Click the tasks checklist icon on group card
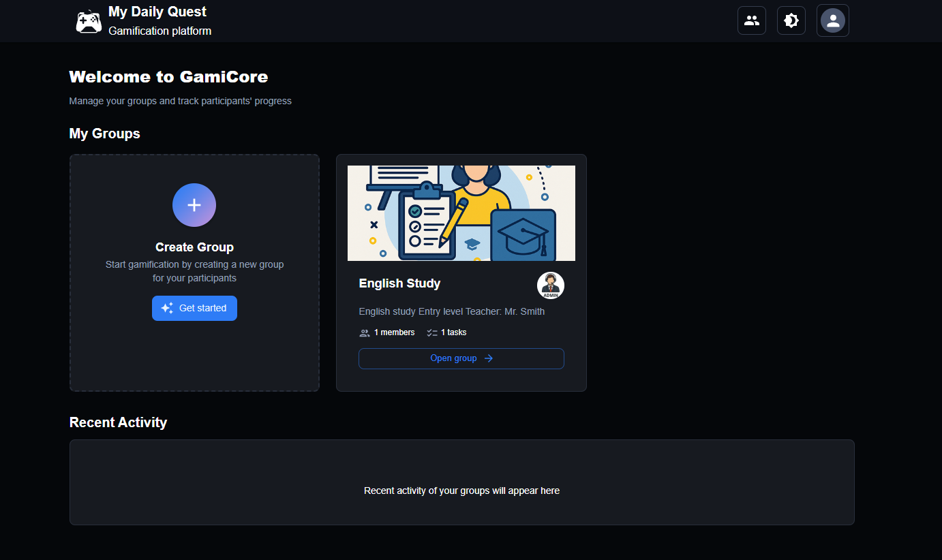 431,332
